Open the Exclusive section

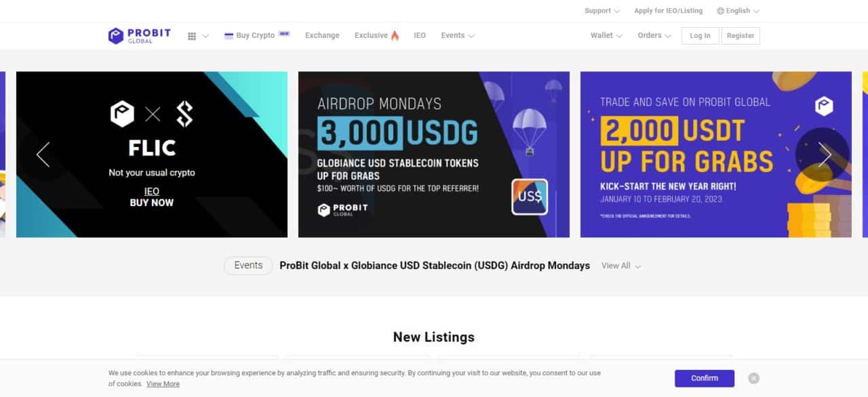click(x=371, y=36)
